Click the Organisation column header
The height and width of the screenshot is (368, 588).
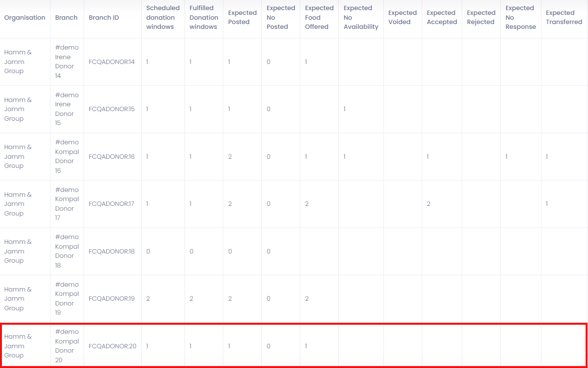pos(24,18)
